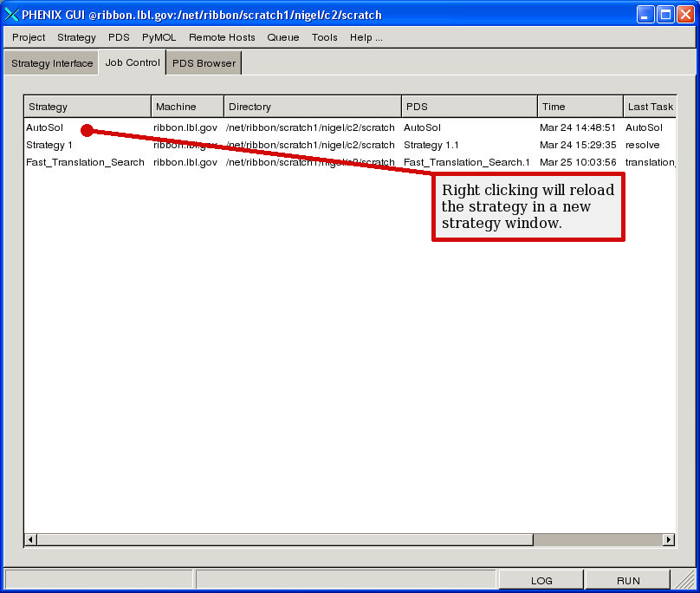
Task: Open the PDS menu
Action: (x=119, y=37)
